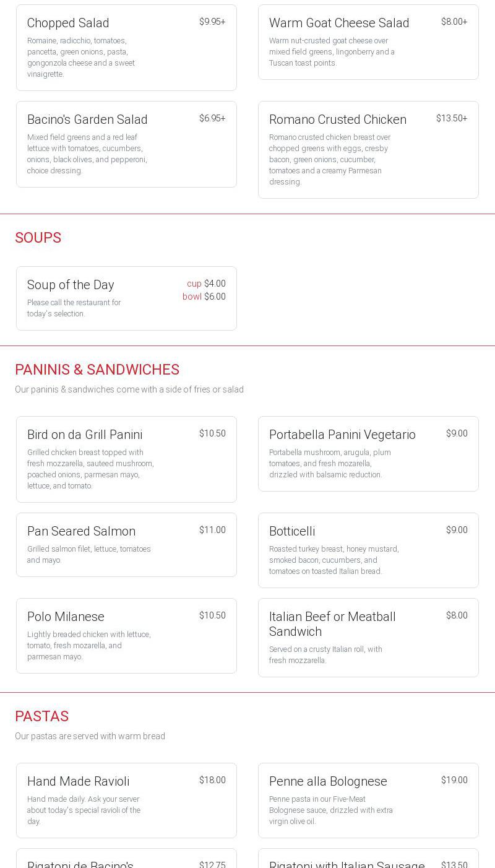This screenshot has height=868, width=495.
Task: Open the Soup of the Day card
Action: [126, 298]
